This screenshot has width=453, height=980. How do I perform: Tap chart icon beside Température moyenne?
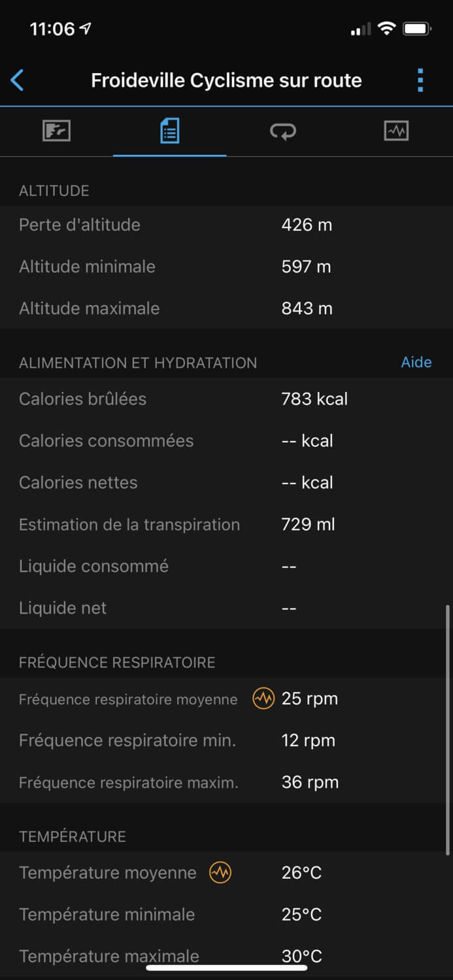220,872
